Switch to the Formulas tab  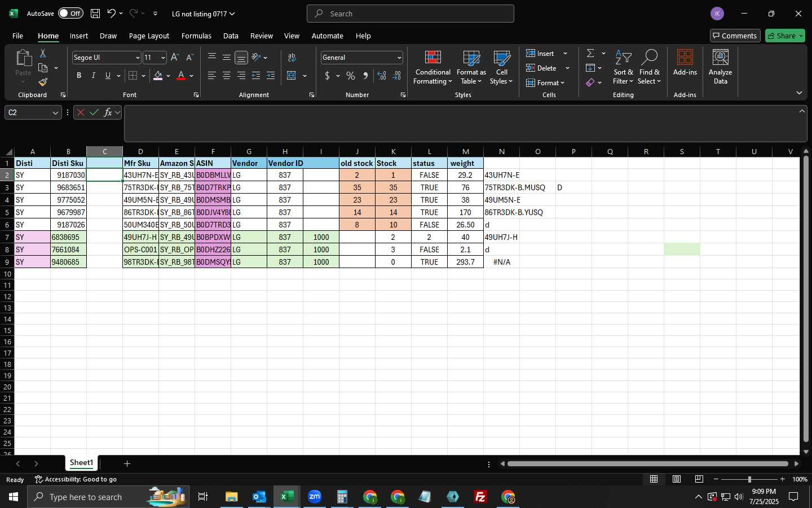pos(196,36)
